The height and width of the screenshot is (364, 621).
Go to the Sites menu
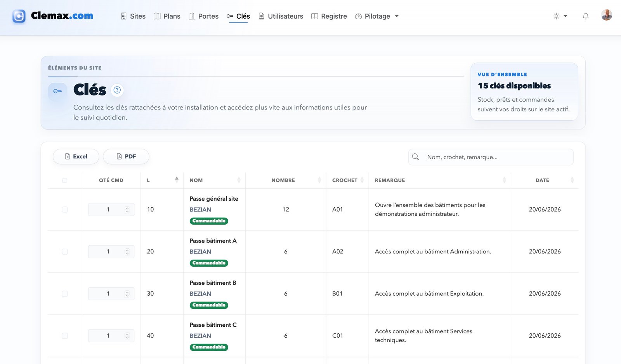point(133,16)
